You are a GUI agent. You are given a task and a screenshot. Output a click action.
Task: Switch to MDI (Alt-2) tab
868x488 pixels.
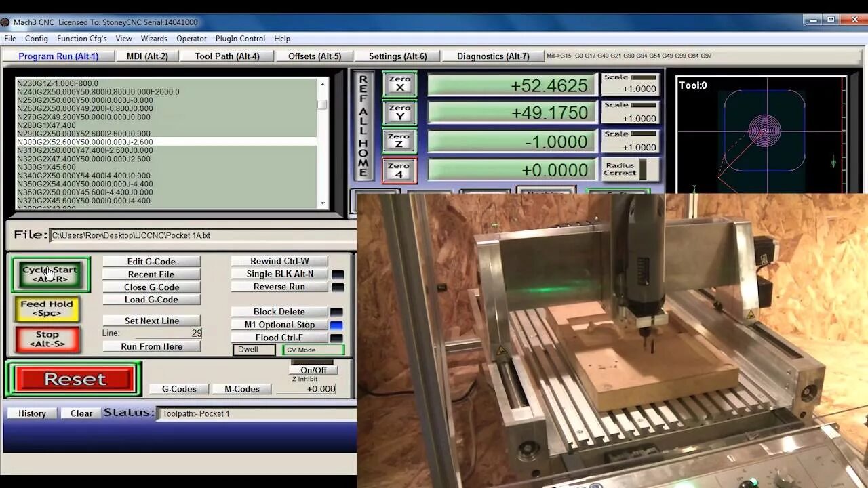pyautogui.click(x=147, y=56)
